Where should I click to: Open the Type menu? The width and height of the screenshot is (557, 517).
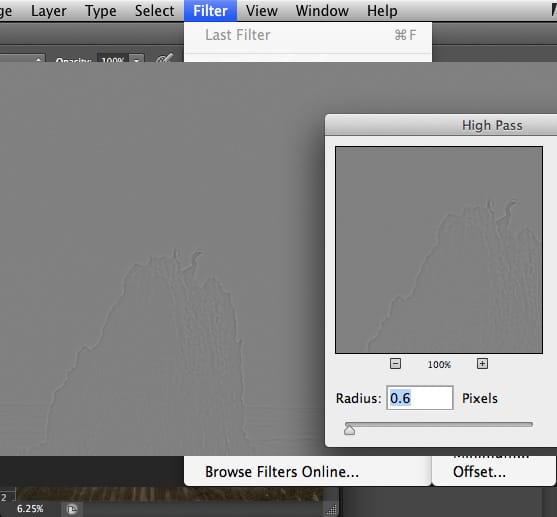pos(101,11)
